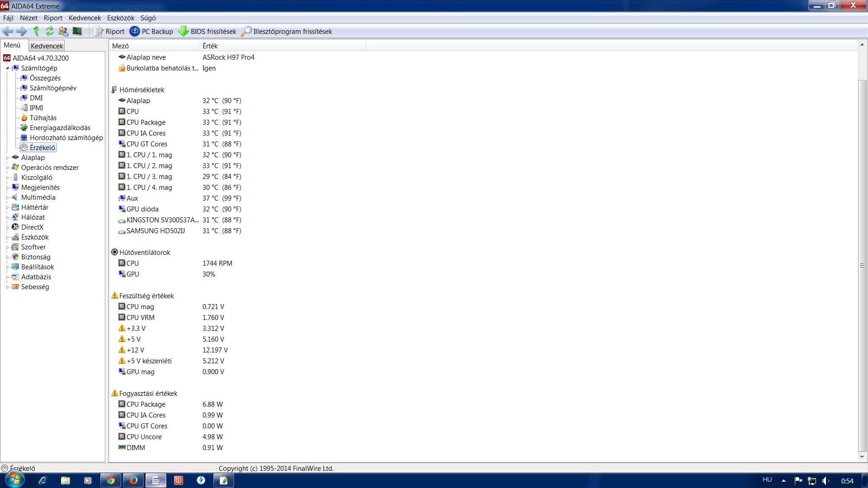This screenshot has width=868, height=488.
Task: Open Internet Explorer from taskbar
Action: tap(43, 480)
